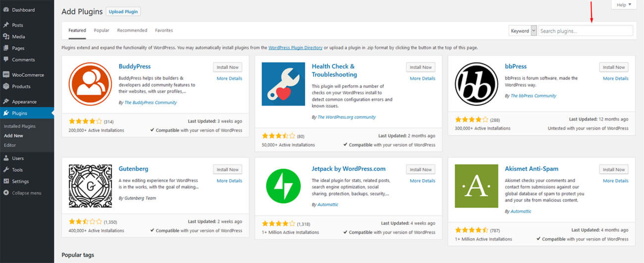Screen dimensions: 644x263
Task: Open Tools wrench icon in sidebar
Action: (6, 170)
